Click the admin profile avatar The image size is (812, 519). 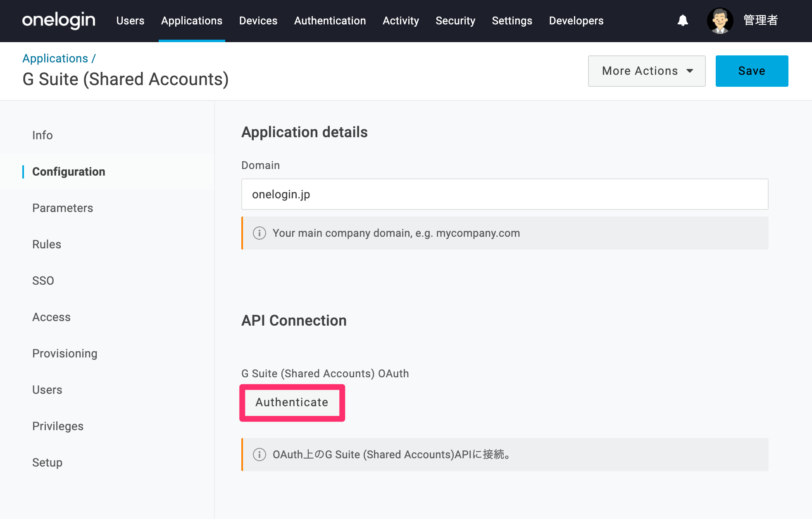coord(720,21)
